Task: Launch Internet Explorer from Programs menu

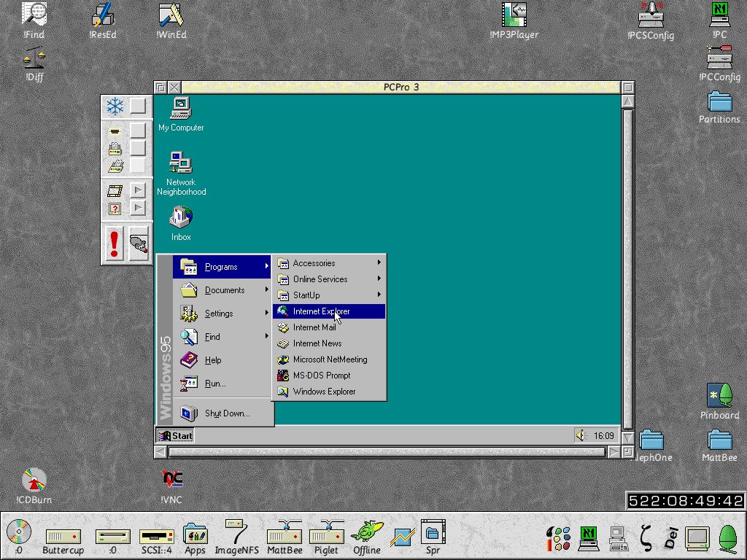Action: 329,311
